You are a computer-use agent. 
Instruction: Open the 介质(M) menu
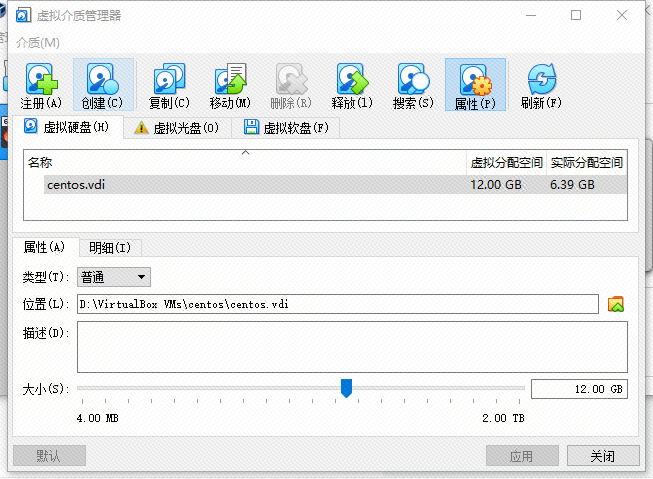(x=37, y=42)
